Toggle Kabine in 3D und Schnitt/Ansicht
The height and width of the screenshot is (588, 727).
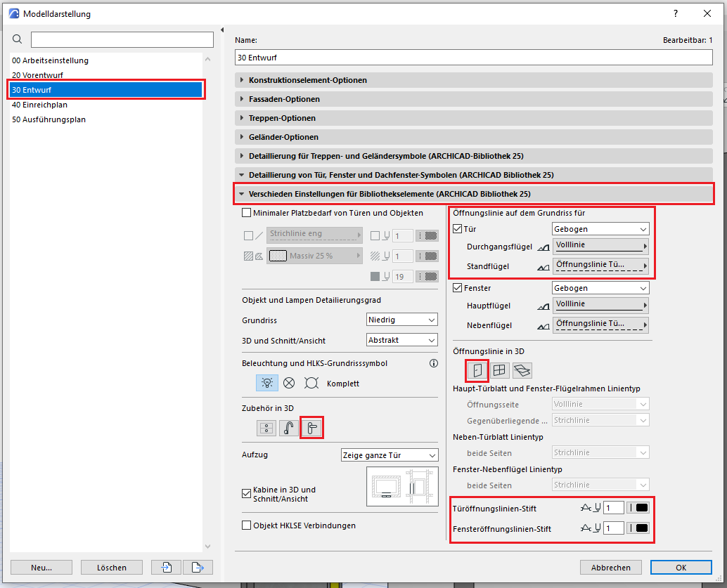coord(246,494)
